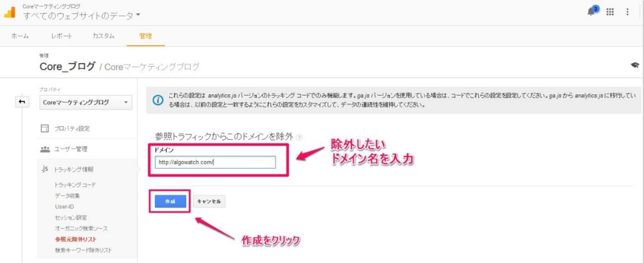Open the セッション設定 item
Viewport: 644px width, 263px height.
[x=70, y=218]
